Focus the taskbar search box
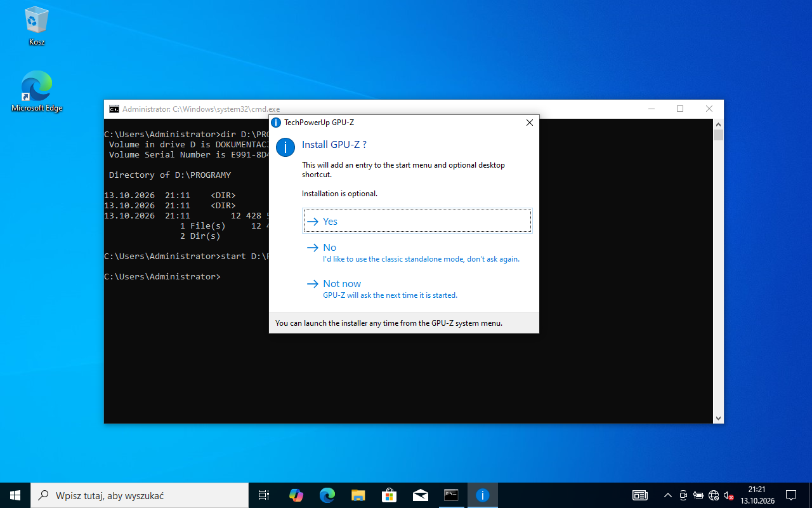The width and height of the screenshot is (812, 508). 140,495
